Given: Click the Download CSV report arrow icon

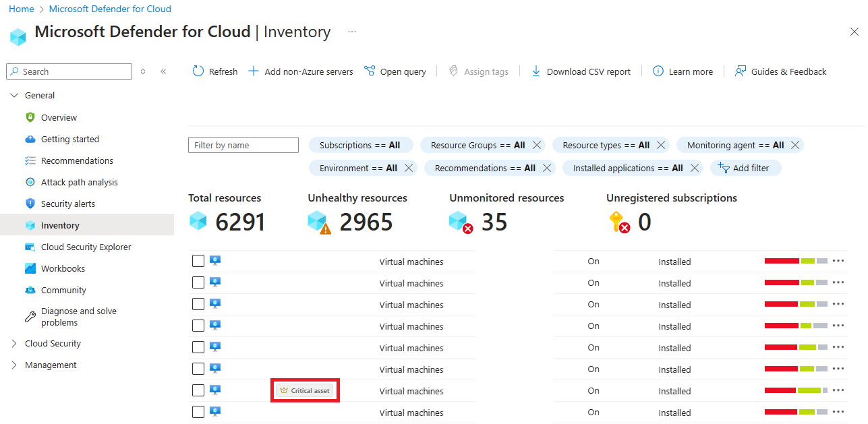Looking at the screenshot, I should [x=536, y=71].
